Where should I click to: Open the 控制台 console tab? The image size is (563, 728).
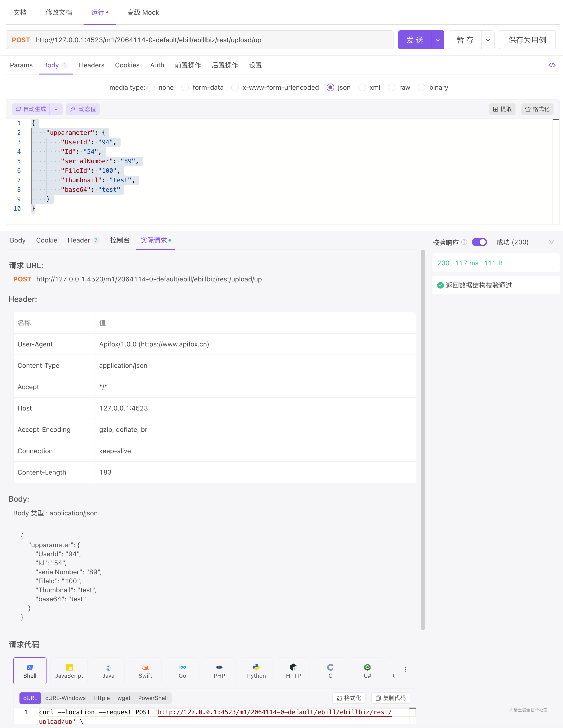point(120,240)
